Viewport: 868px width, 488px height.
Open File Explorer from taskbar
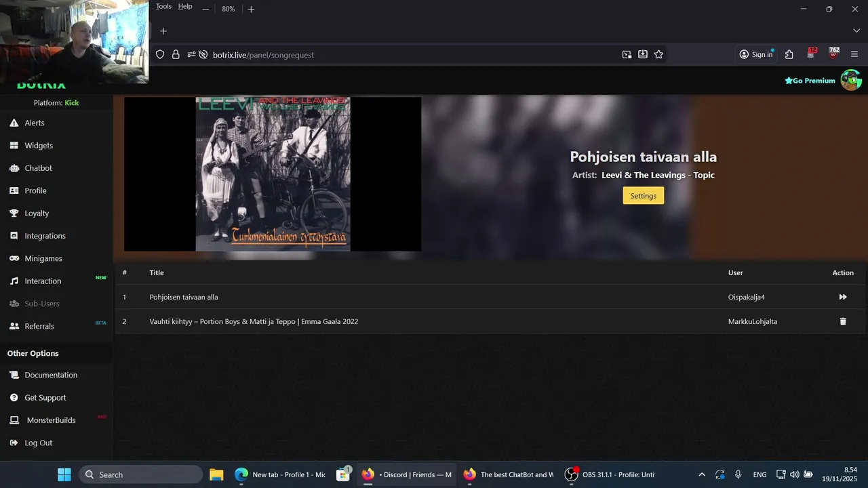pyautogui.click(x=216, y=474)
